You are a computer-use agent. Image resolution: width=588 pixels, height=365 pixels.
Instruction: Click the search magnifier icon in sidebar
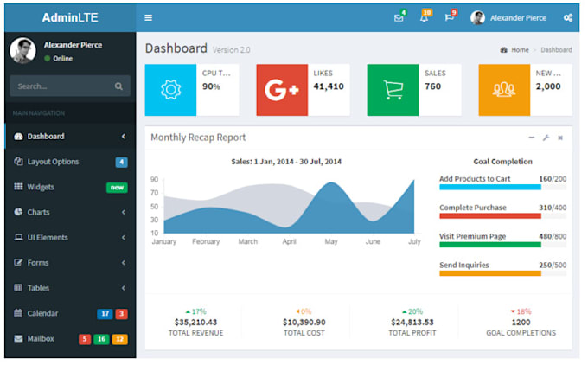tap(118, 86)
